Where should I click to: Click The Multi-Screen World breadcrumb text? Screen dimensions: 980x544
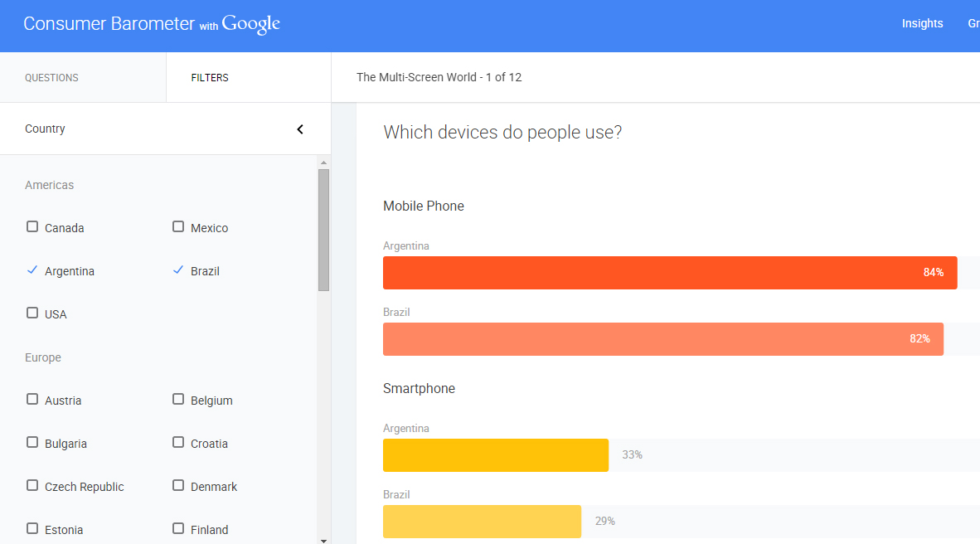(439, 78)
